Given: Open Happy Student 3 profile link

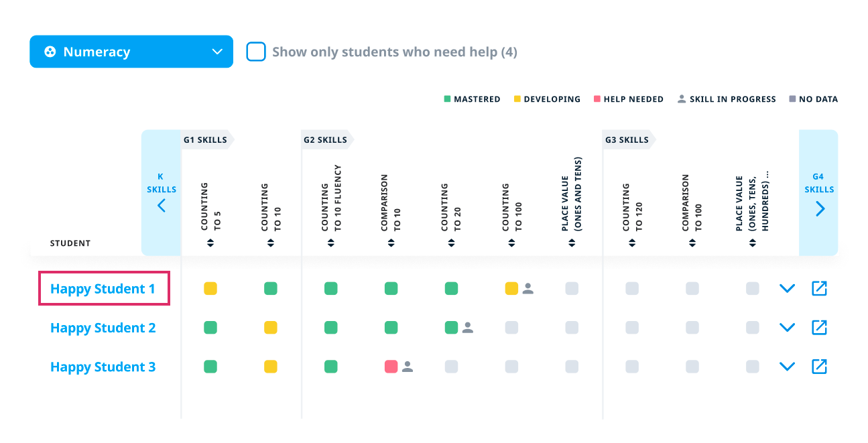Looking at the screenshot, I should 103,367.
